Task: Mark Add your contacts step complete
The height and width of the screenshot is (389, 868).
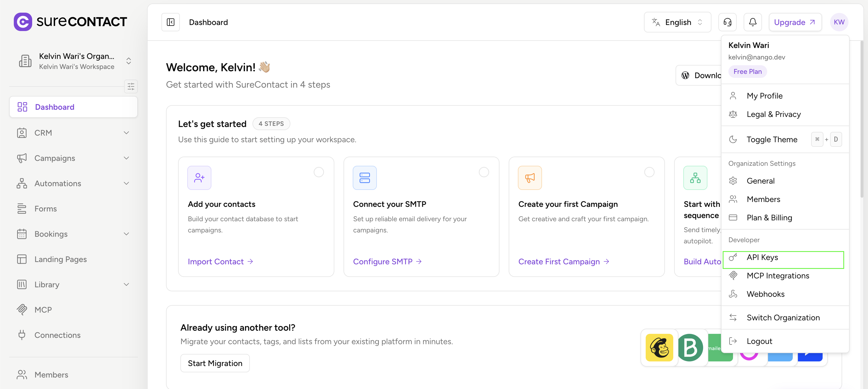Action: (x=319, y=172)
